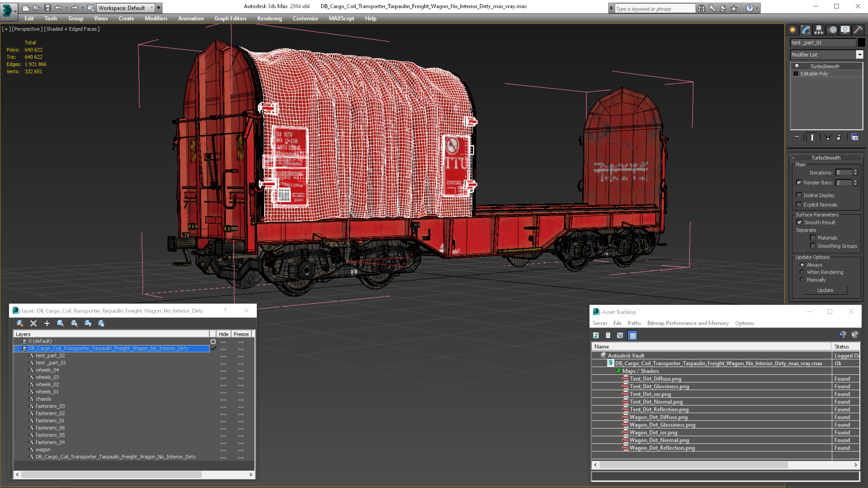Click the Status column header

coord(845,346)
